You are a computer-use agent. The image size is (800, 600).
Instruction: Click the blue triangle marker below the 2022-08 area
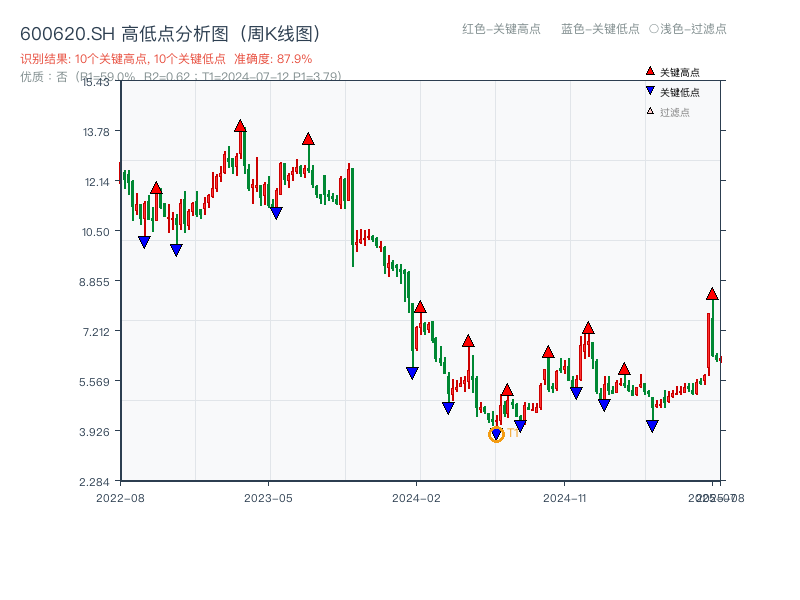(143, 240)
